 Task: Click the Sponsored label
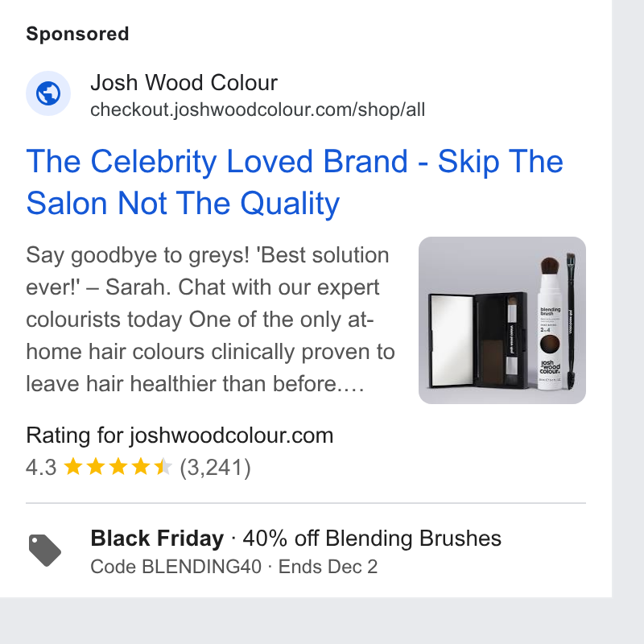coord(77,34)
